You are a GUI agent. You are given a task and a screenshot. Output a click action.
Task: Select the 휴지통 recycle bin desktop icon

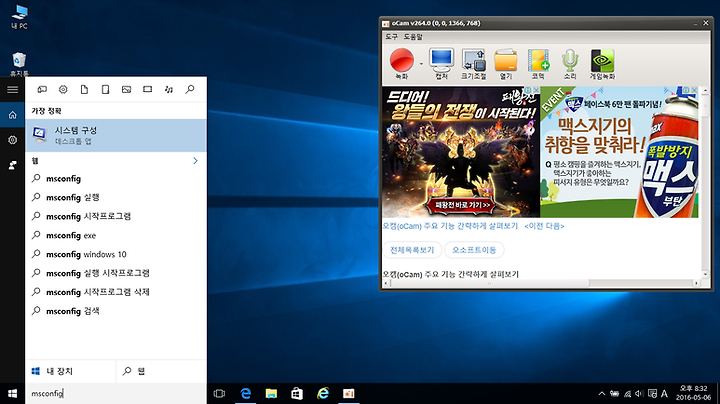19,64
